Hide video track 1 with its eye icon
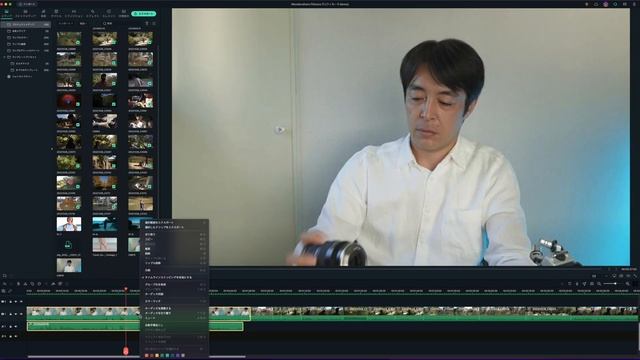The image size is (640, 360). (21, 314)
